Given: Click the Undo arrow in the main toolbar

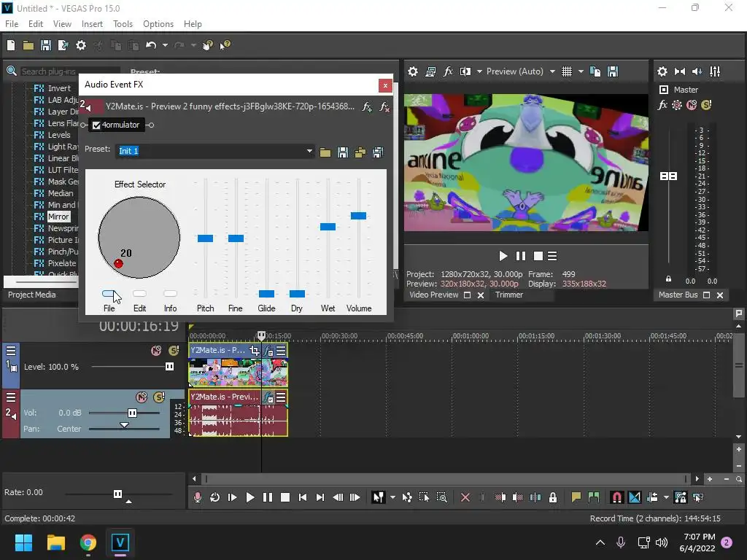Looking at the screenshot, I should pos(151,45).
